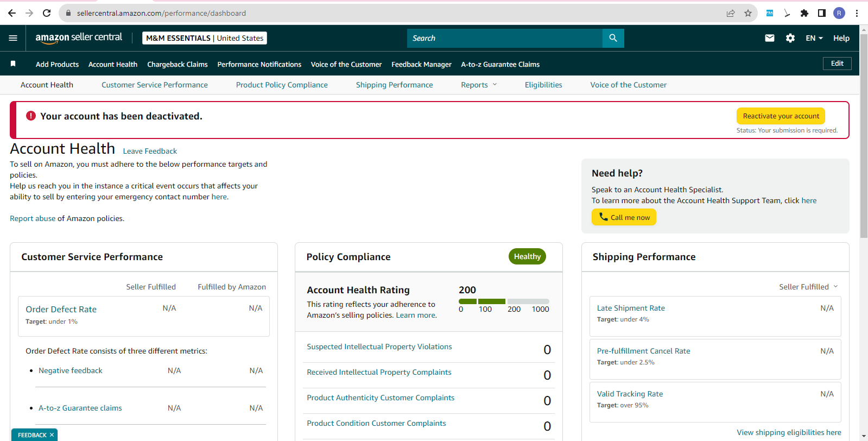Open the A-to-z Guarantee claims metric link
The image size is (868, 441).
[80, 408]
